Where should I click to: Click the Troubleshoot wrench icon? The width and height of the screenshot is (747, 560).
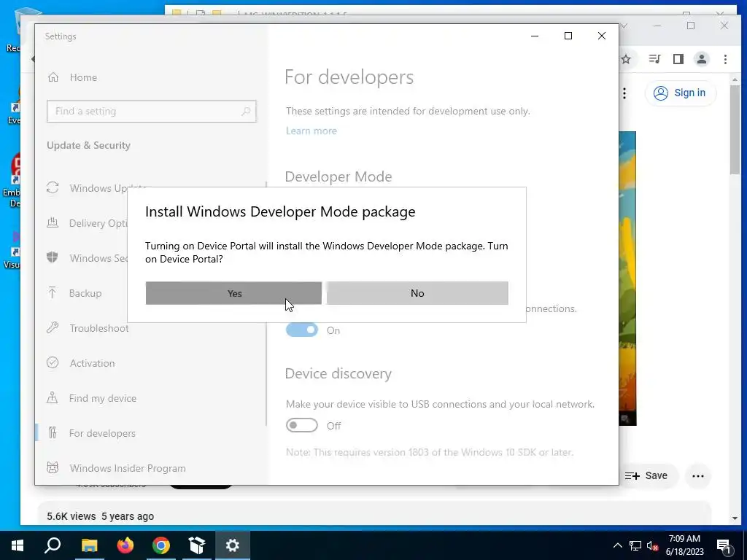(53, 327)
